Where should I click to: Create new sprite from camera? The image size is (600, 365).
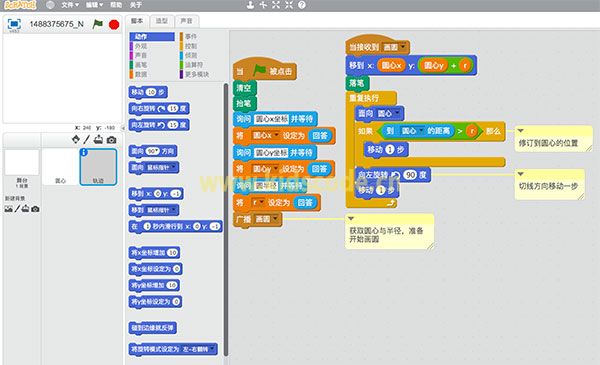111,140
